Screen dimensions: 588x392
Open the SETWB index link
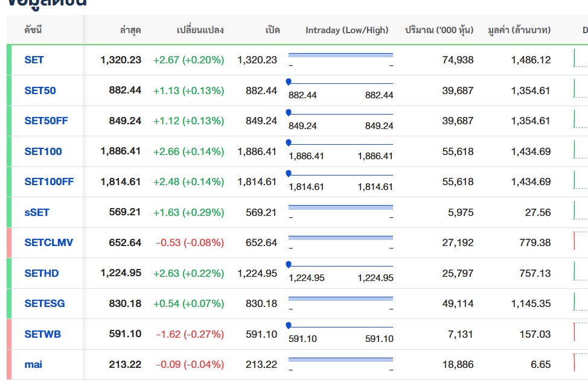42,334
